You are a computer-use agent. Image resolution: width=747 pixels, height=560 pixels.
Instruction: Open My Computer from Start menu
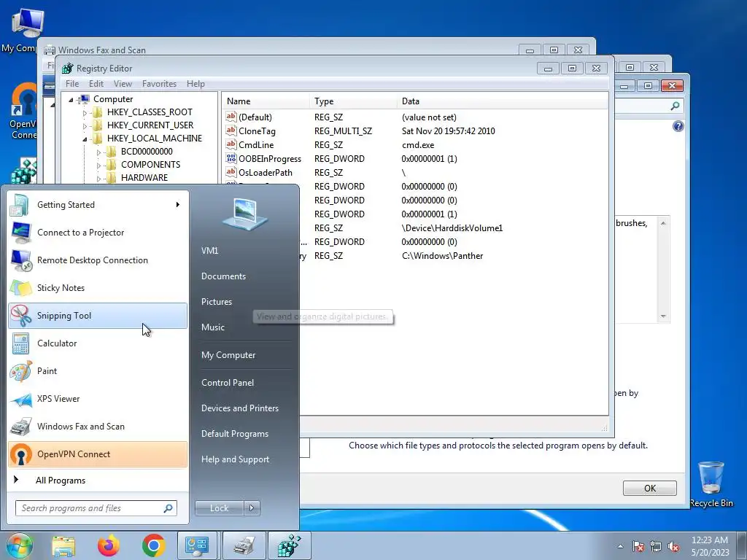pyautogui.click(x=228, y=355)
